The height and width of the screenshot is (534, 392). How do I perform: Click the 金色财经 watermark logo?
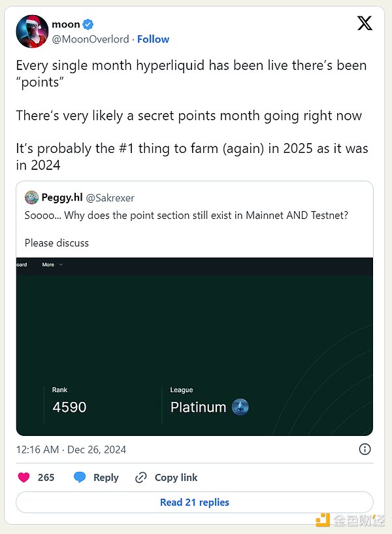[x=322, y=520]
